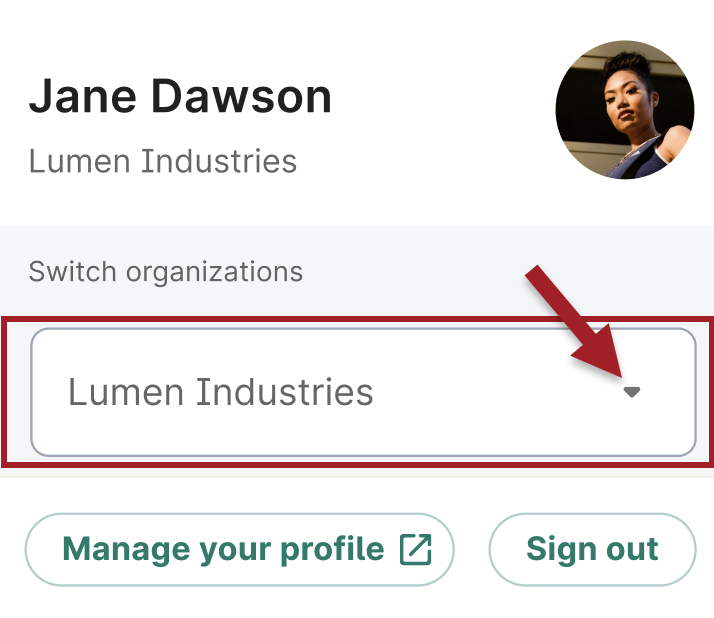Sign out of the account
This screenshot has width=714, height=618.
click(591, 549)
